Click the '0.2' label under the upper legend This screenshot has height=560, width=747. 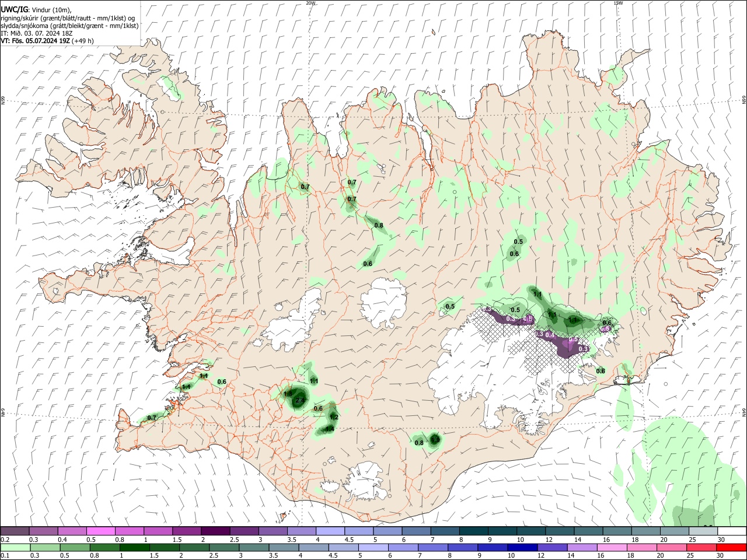5,540
